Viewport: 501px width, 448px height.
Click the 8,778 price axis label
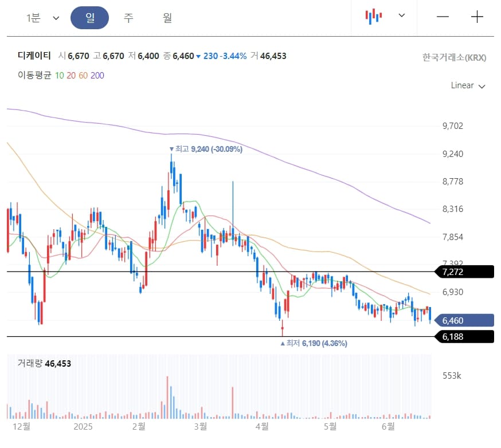[x=453, y=182]
